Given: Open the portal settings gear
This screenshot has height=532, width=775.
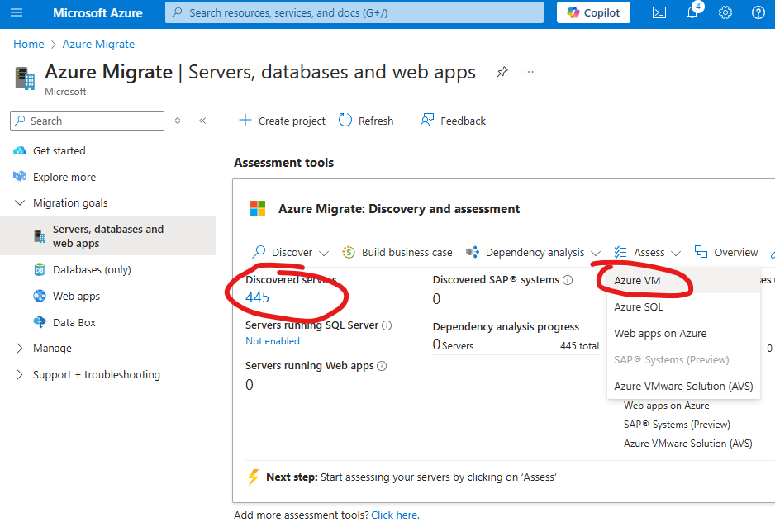Looking at the screenshot, I should [x=725, y=12].
